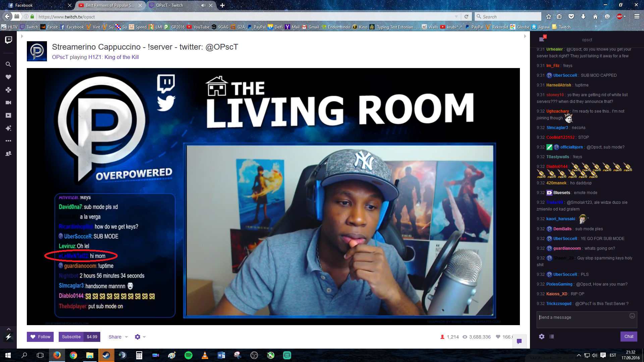The image size is (644, 362).
Task: Open chat settings gear
Action: coord(542,337)
